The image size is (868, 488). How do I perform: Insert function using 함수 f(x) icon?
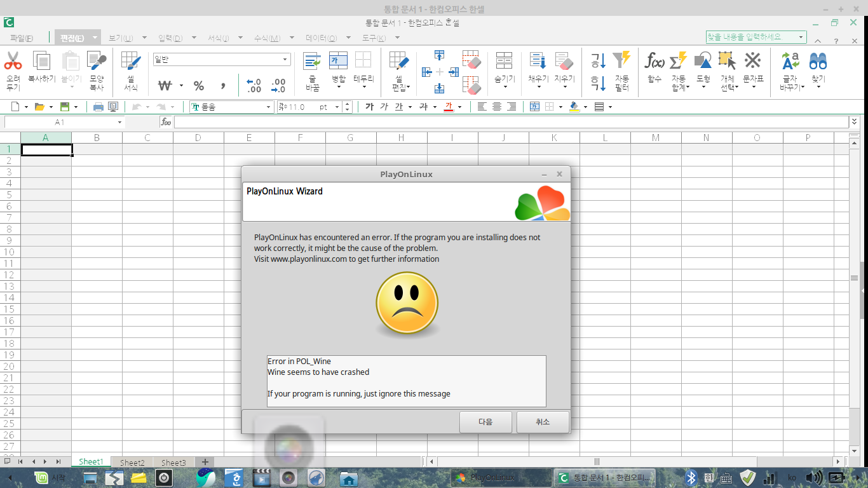pos(654,61)
